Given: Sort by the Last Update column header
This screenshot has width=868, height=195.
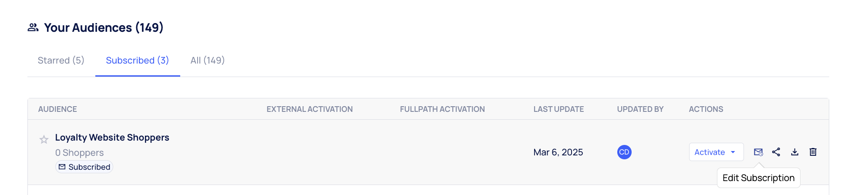Looking at the screenshot, I should tap(558, 109).
